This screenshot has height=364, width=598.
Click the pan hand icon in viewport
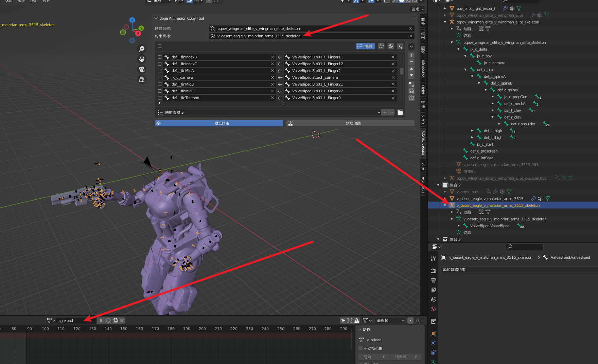(x=142, y=59)
